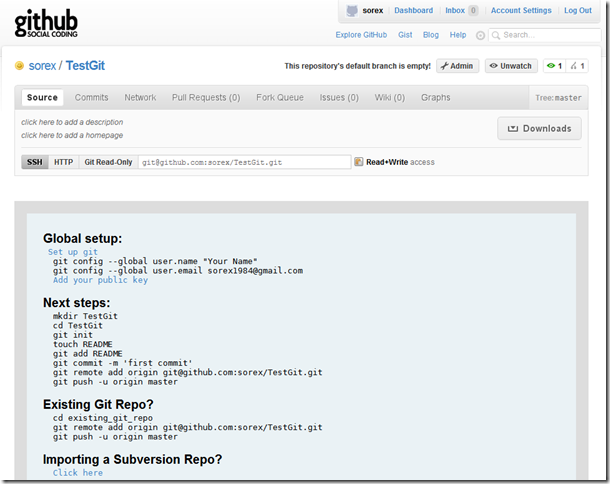Open the Gist link
Viewport: 610px width, 484px height.
pyautogui.click(x=405, y=35)
